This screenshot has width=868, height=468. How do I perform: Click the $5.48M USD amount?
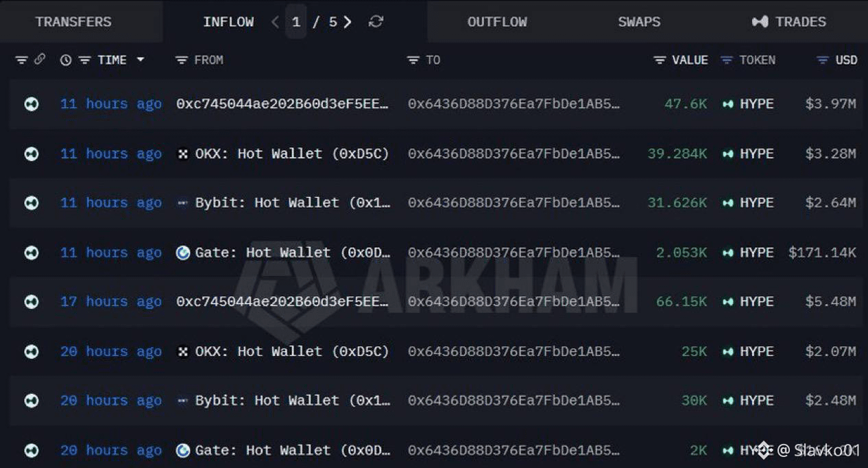tap(830, 302)
